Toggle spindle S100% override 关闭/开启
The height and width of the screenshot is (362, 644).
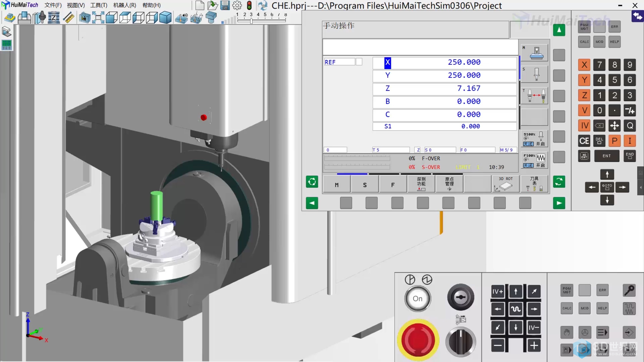534,139
